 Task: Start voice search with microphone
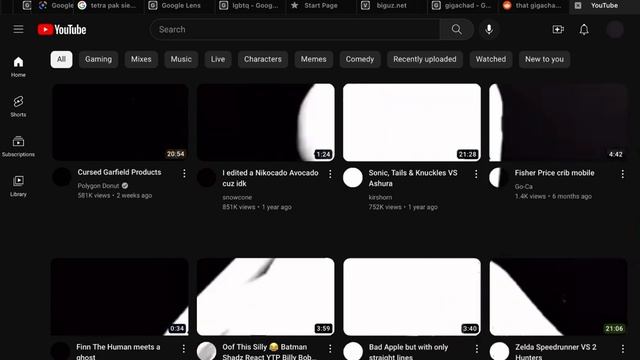[489, 29]
